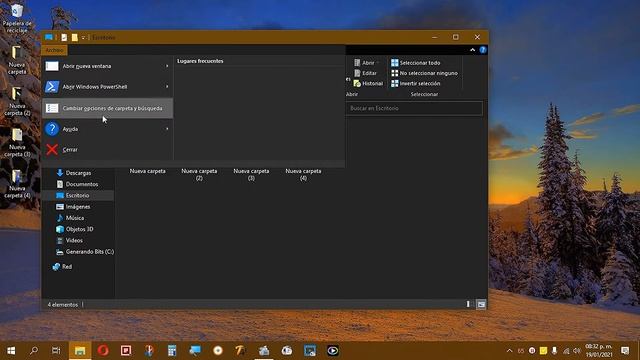This screenshot has height=360, width=640.
Task: Click No seleccionar ninguno icon
Action: (x=395, y=73)
